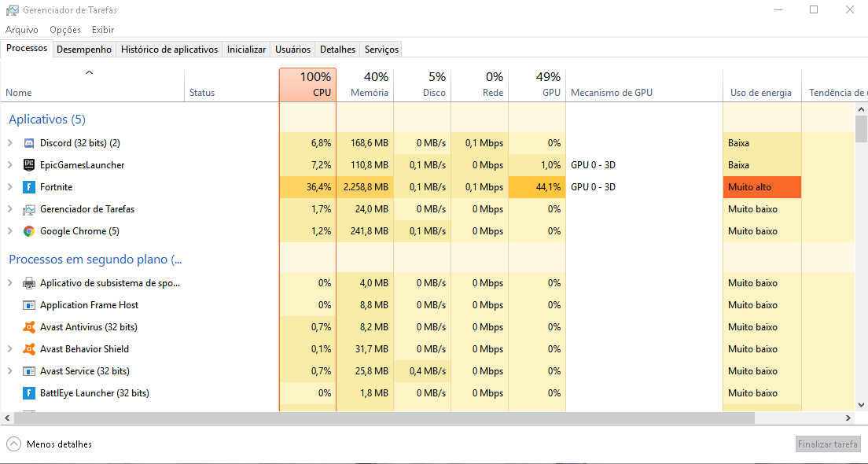Image resolution: width=868 pixels, height=464 pixels.
Task: Open the Exibir menu
Action: [x=103, y=30]
